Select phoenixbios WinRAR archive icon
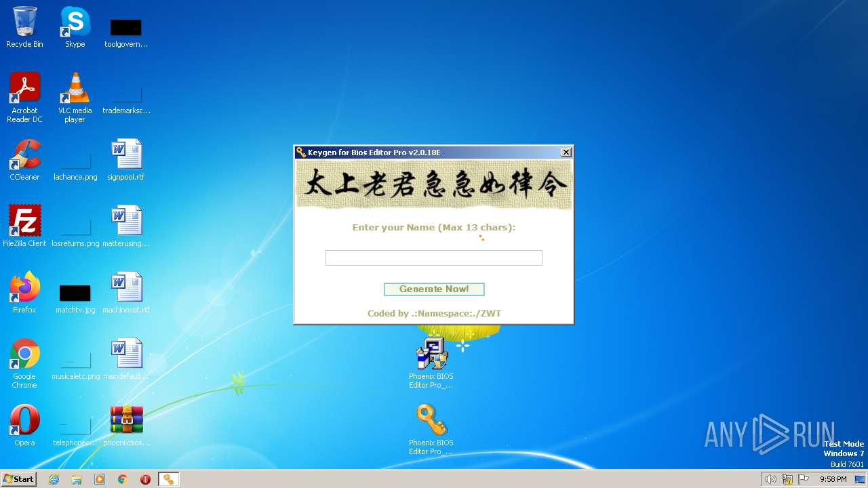This screenshot has width=868, height=488. (127, 426)
